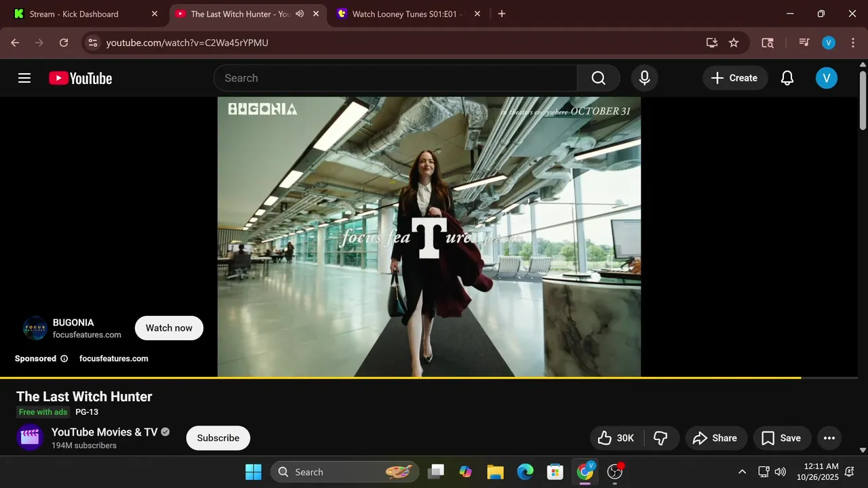
Task: Open YouTube Movies & TV channel avatar
Action: (30, 438)
